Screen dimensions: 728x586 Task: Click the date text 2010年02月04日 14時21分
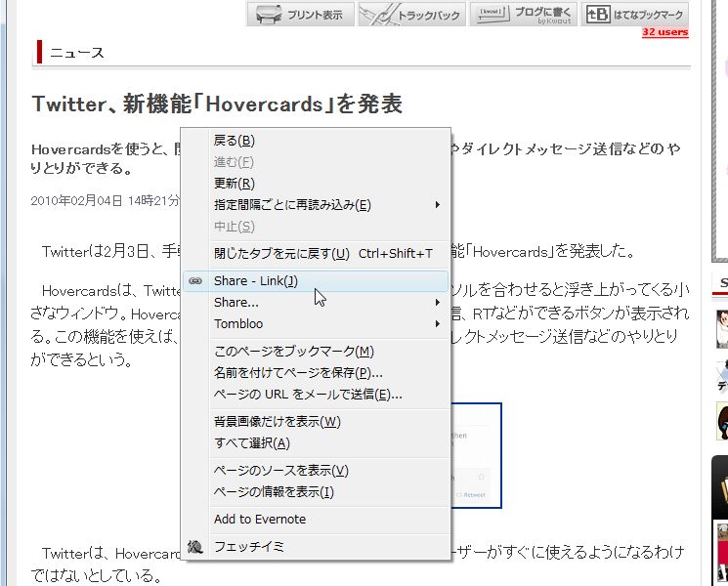[105, 200]
